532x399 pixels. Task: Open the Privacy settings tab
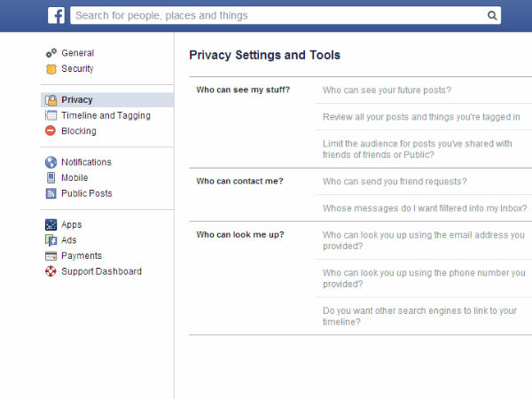76,100
